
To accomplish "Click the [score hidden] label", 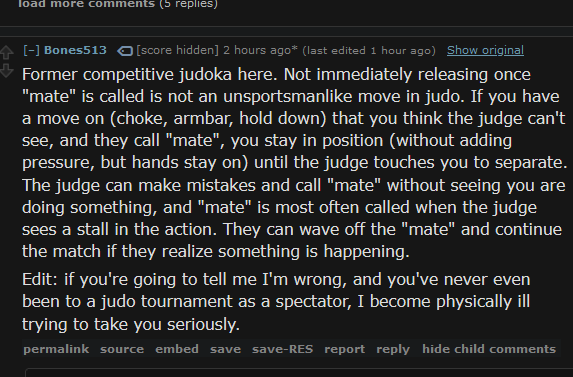I will pos(177,50).
